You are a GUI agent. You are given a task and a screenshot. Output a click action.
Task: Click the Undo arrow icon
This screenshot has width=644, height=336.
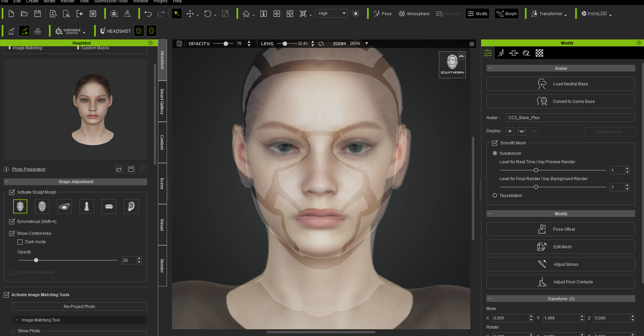click(148, 13)
